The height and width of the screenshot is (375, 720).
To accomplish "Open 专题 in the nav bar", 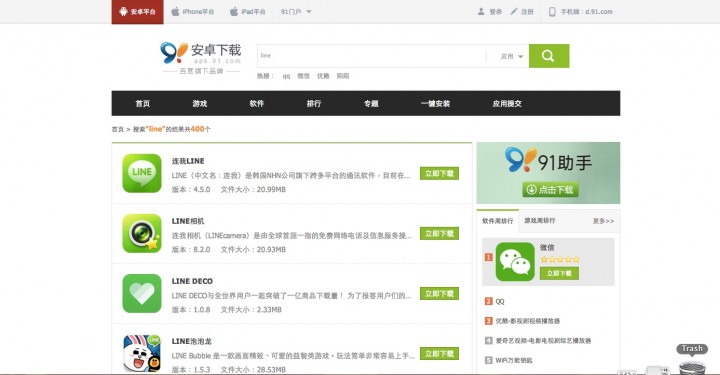I will pyautogui.click(x=371, y=103).
